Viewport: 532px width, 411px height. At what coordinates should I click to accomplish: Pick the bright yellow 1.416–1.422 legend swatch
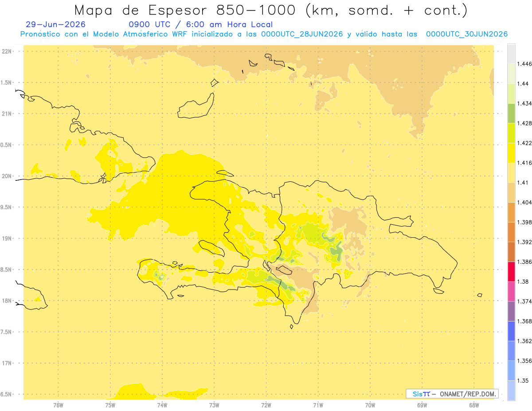(x=511, y=153)
